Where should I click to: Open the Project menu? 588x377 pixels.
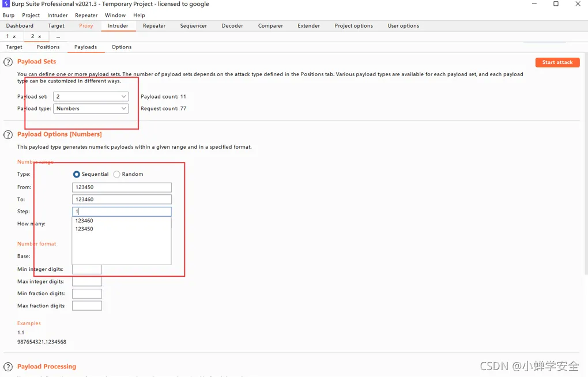point(31,16)
